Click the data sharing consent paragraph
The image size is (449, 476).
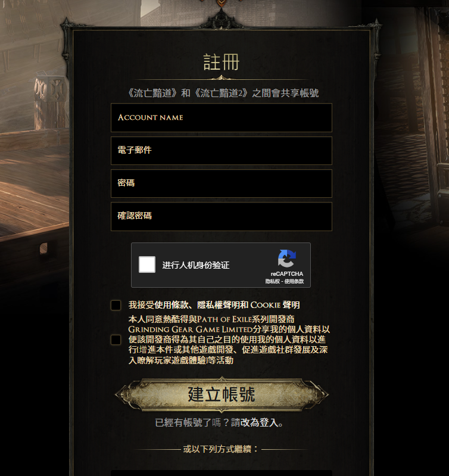coord(229,340)
